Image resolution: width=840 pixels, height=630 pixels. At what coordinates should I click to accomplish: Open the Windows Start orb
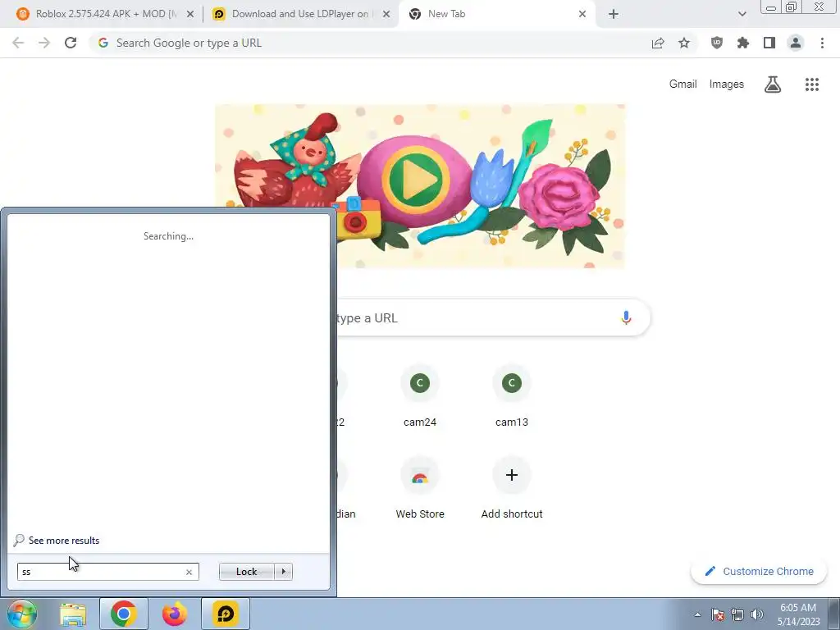tap(22, 614)
